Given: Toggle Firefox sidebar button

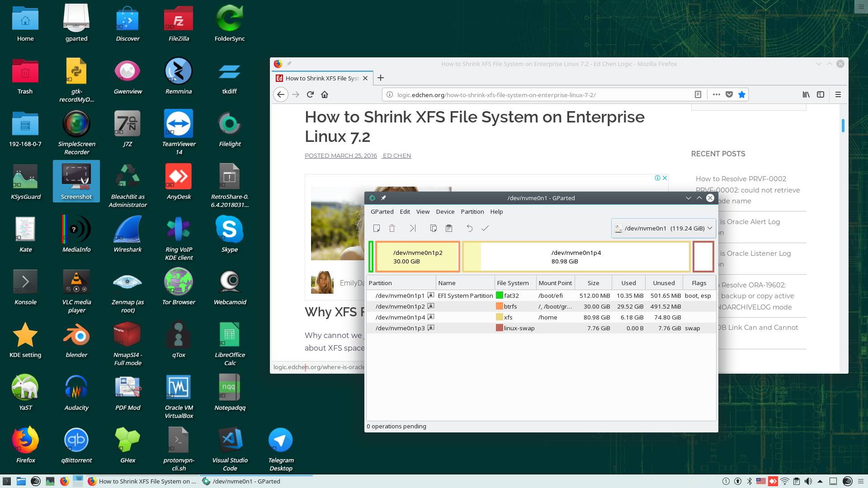Looking at the screenshot, I should point(821,94).
